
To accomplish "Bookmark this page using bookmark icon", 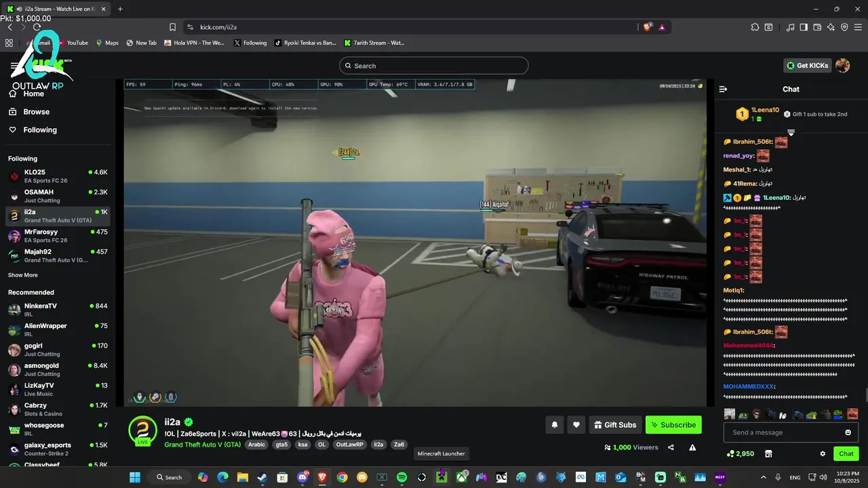I will coord(172,27).
